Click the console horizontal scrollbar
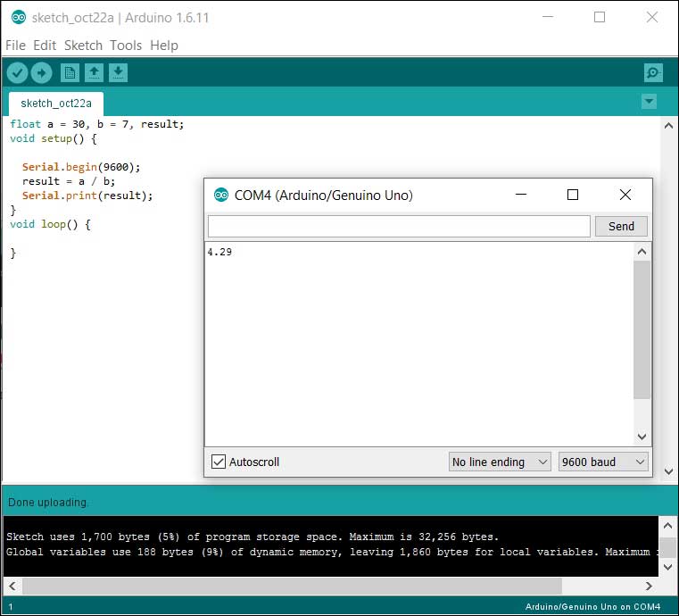The image size is (679, 616). [293, 586]
